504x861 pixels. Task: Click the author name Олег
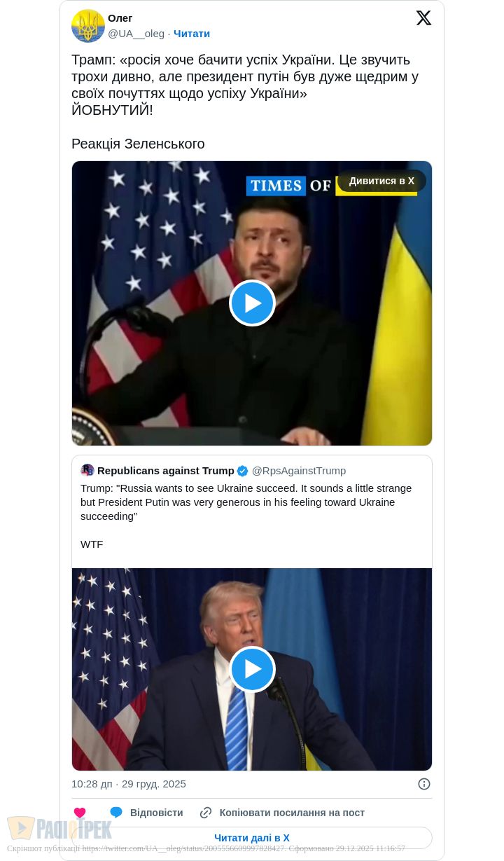[120, 18]
